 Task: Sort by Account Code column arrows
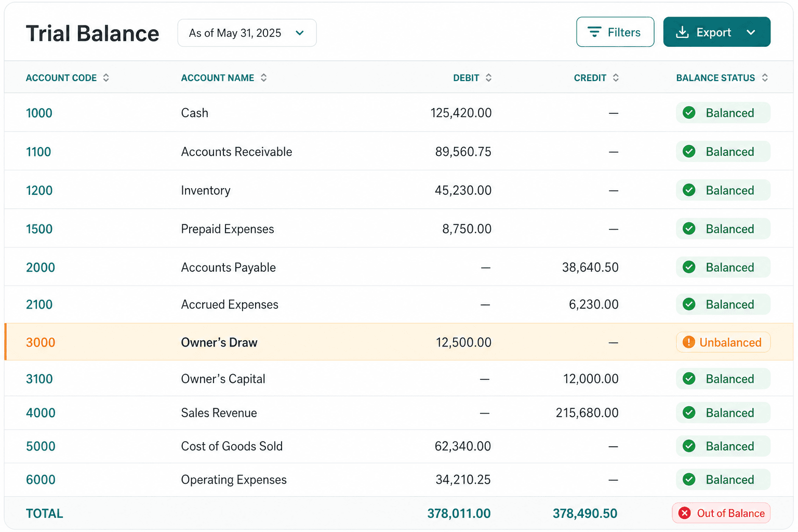(106, 77)
